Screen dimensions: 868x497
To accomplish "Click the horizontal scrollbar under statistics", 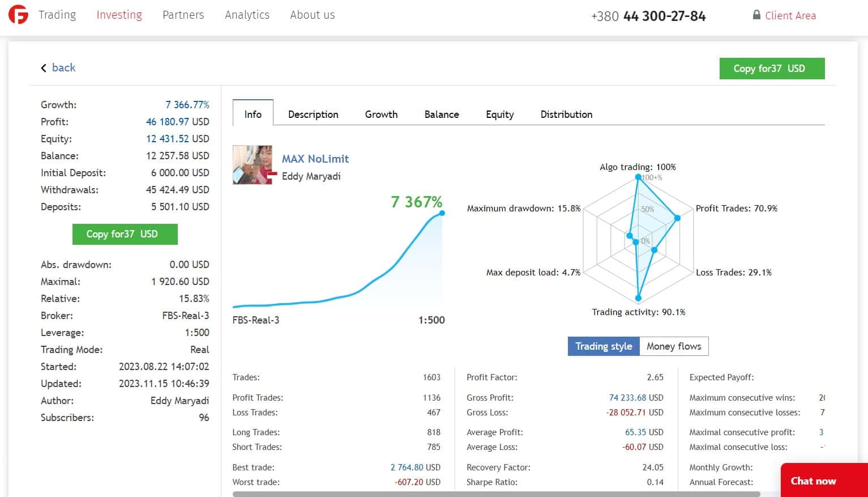I will click(496, 494).
